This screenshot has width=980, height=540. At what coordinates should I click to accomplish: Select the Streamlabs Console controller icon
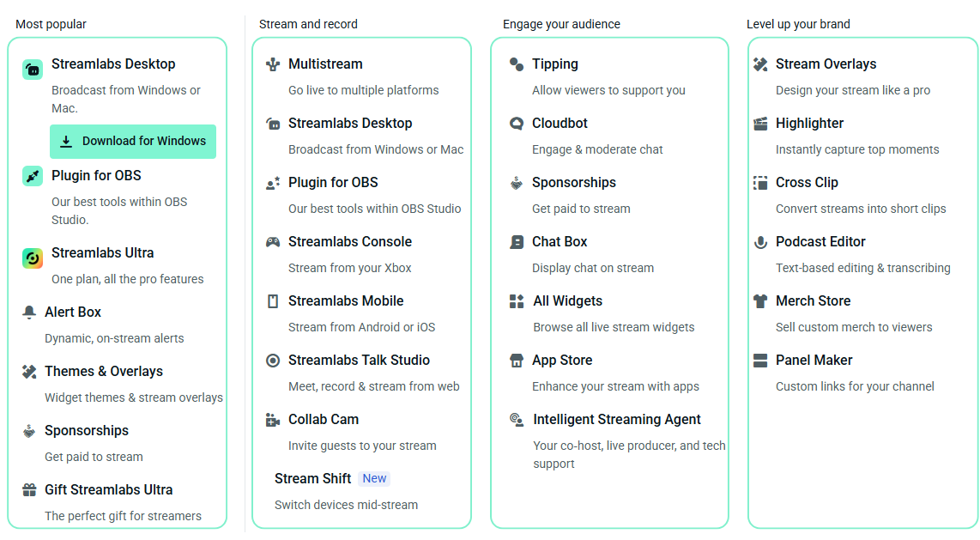click(x=272, y=241)
